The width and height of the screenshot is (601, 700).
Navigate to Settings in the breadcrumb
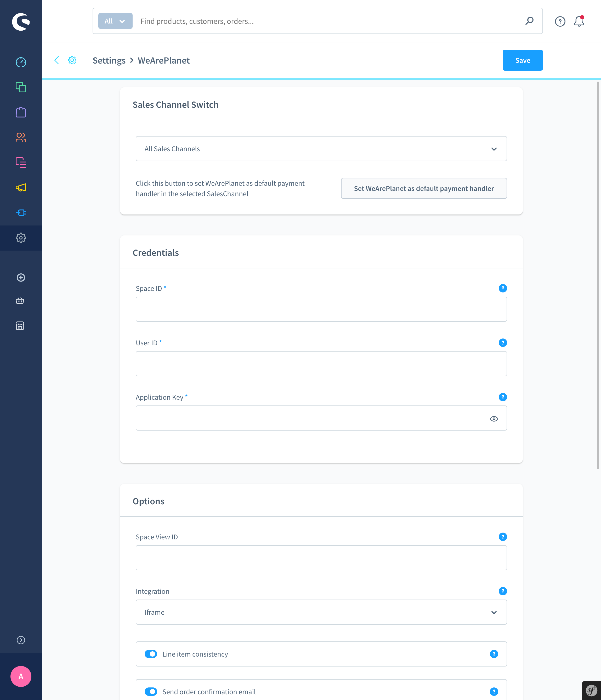pos(109,60)
